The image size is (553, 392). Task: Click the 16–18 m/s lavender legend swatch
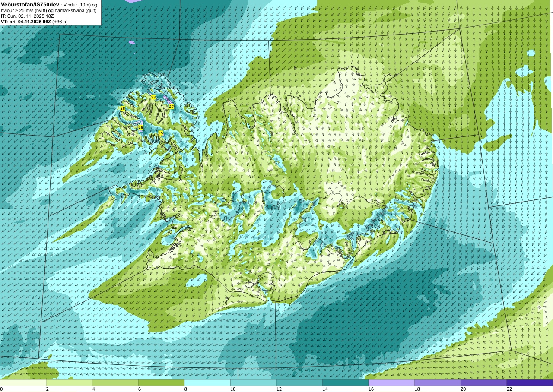(x=392, y=383)
